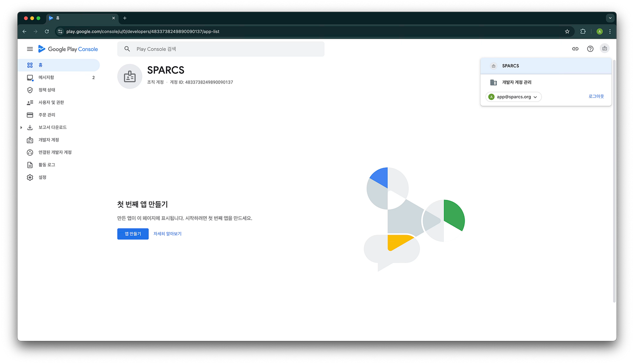Click the search magnifier icon
Image resolution: width=634 pixels, height=364 pixels.
(x=127, y=49)
